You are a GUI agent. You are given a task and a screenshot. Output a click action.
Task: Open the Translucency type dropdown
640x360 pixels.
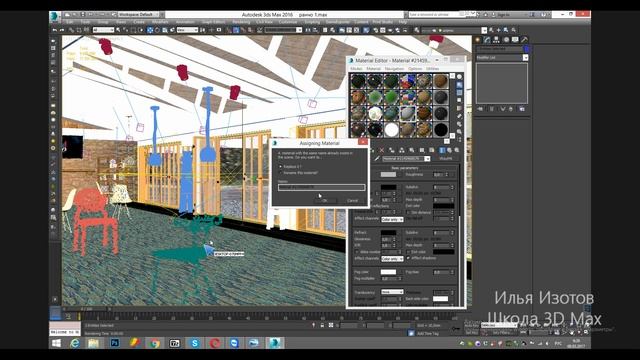392,292
